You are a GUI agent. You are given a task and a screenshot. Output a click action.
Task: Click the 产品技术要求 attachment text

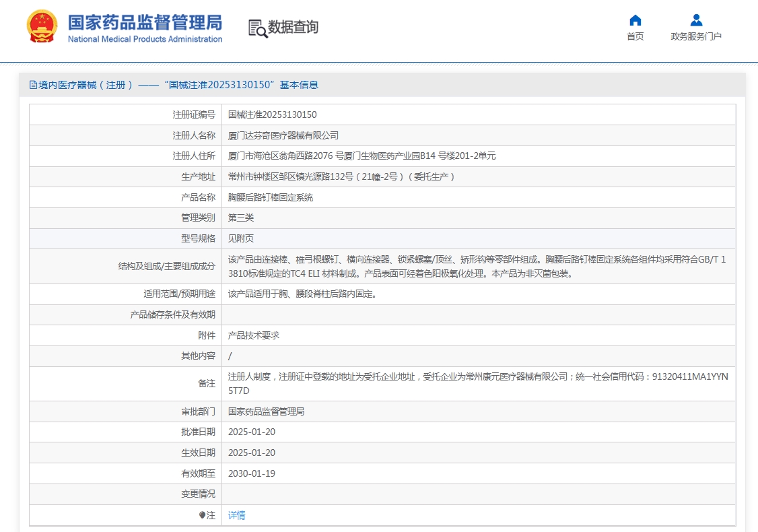253,335
